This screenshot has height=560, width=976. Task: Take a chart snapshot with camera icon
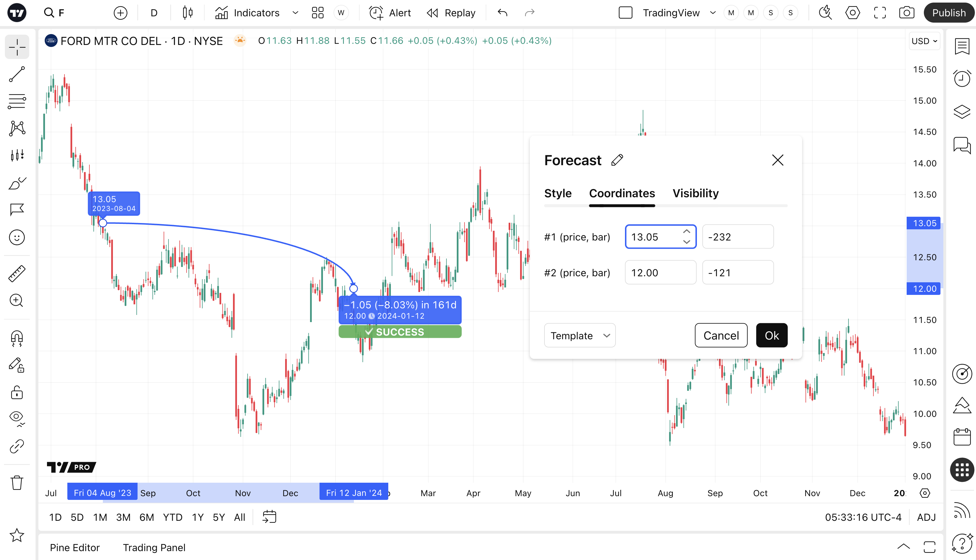click(x=906, y=13)
